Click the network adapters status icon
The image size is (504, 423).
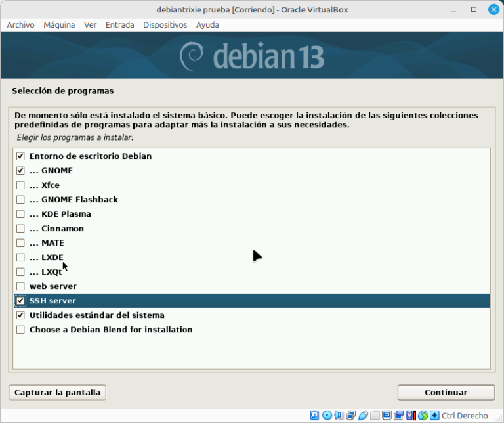pos(351,415)
